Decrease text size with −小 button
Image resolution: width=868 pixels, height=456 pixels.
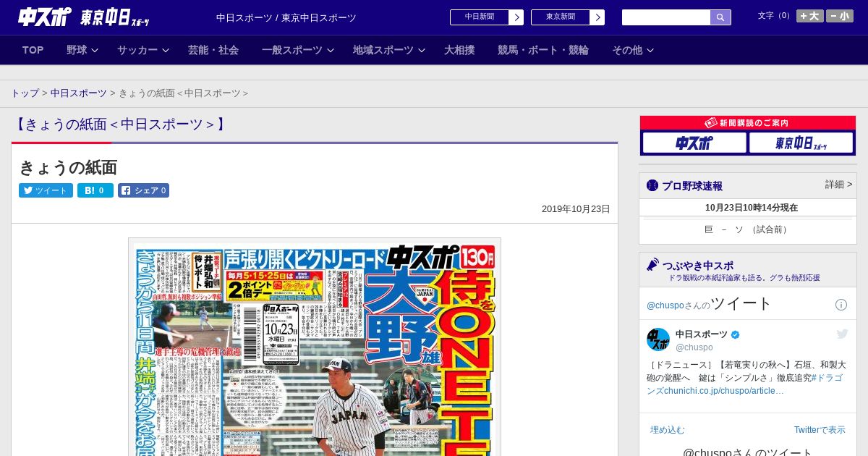point(840,16)
